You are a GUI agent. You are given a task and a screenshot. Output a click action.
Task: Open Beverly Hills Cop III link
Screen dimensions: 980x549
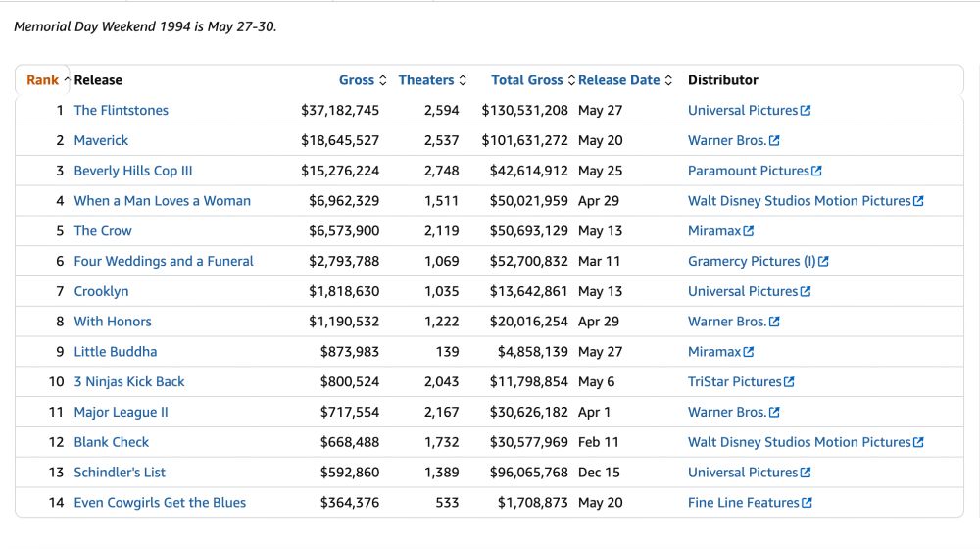(133, 171)
